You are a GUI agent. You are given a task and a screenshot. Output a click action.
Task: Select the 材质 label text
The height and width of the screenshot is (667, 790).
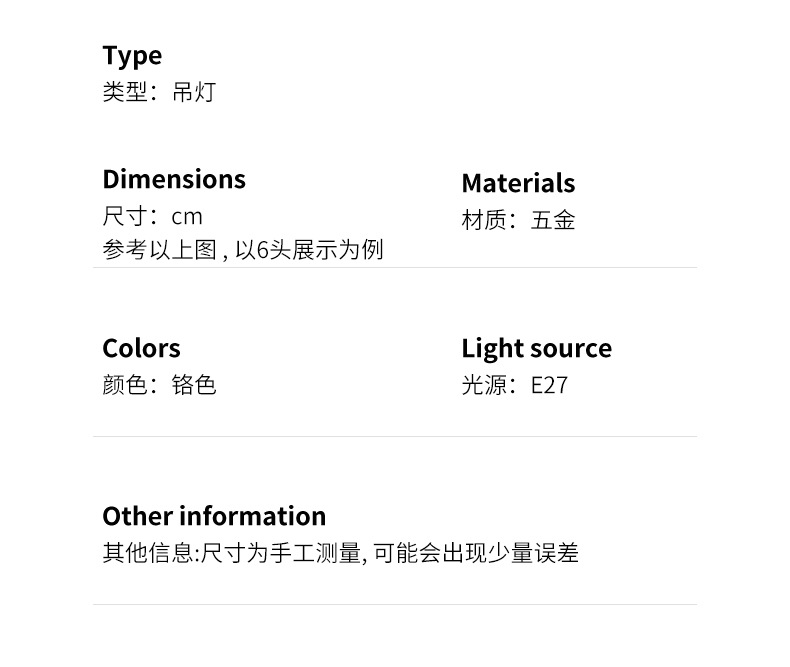pos(483,221)
